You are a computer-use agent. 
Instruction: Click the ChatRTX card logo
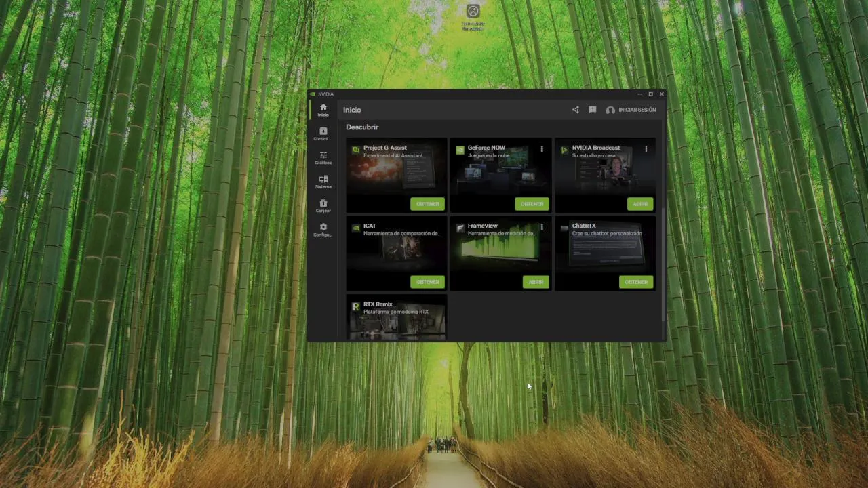(564, 228)
